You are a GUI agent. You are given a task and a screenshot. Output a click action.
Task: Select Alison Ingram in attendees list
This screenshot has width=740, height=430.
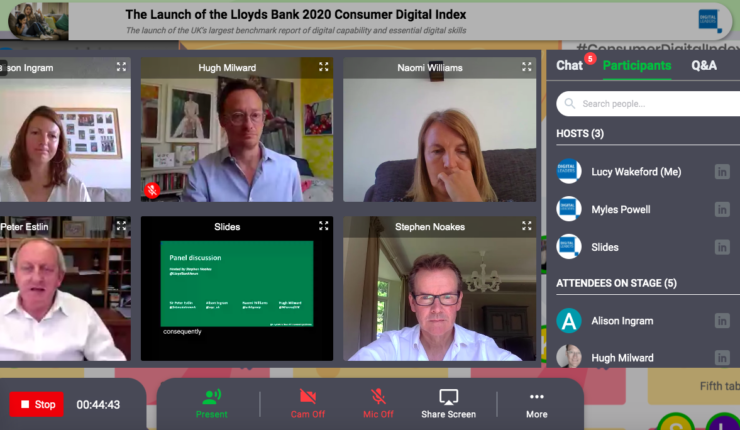coord(622,321)
